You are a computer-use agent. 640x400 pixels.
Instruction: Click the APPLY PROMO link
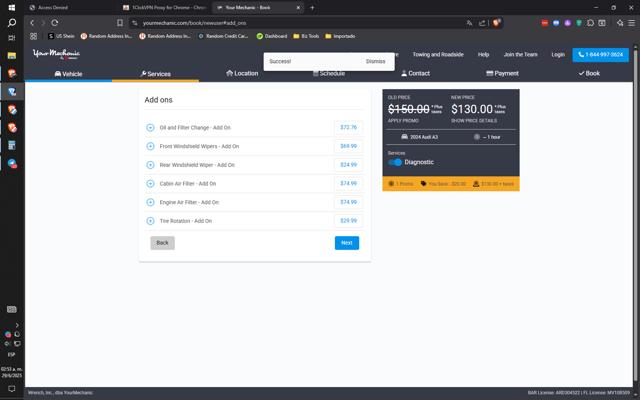403,121
